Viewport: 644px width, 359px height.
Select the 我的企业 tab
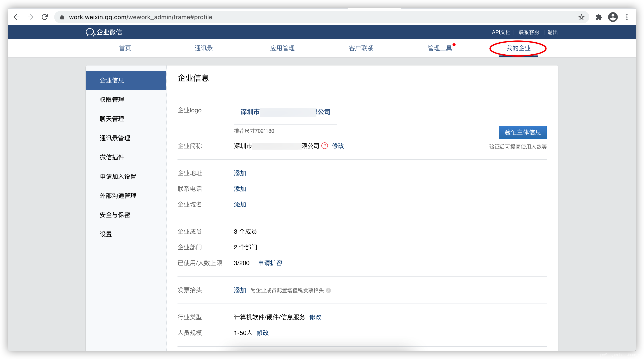(518, 48)
